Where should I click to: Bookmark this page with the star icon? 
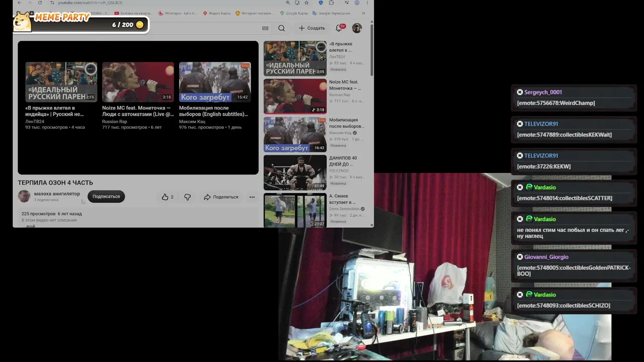point(306,3)
